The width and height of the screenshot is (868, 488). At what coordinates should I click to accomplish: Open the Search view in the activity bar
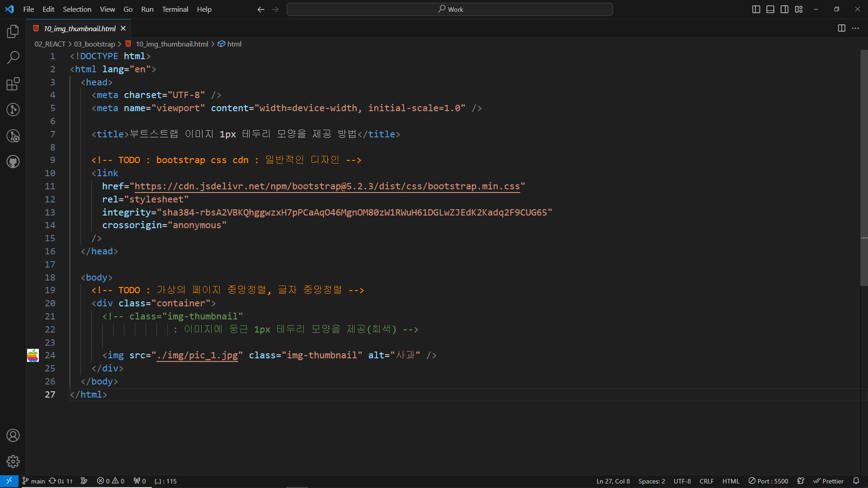[x=13, y=57]
